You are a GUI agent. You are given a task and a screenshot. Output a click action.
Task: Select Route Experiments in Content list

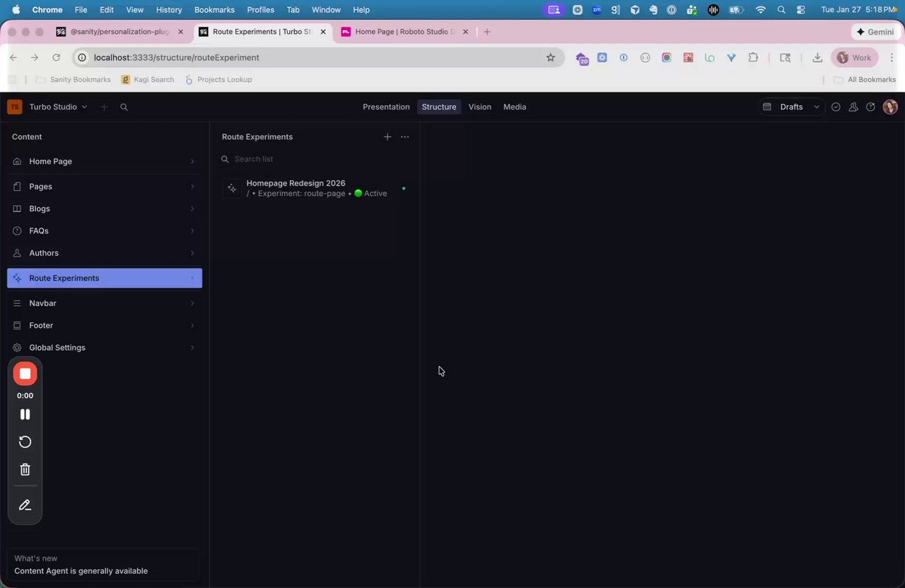click(x=105, y=278)
